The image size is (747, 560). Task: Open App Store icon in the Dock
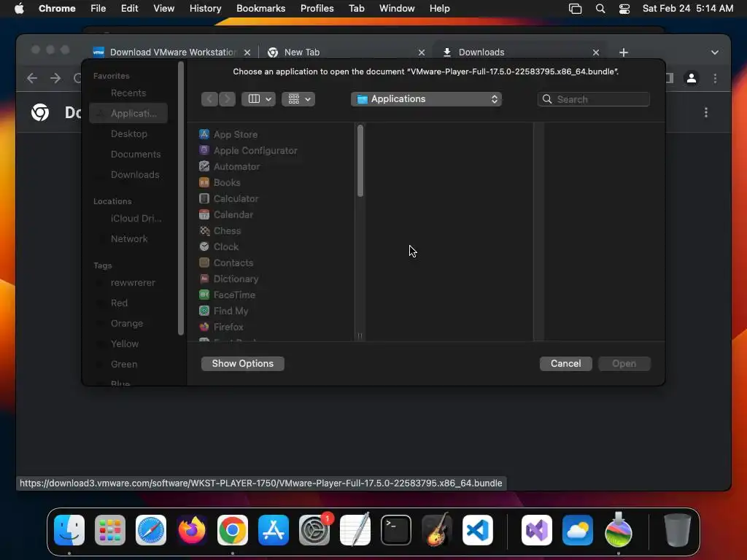click(x=274, y=530)
